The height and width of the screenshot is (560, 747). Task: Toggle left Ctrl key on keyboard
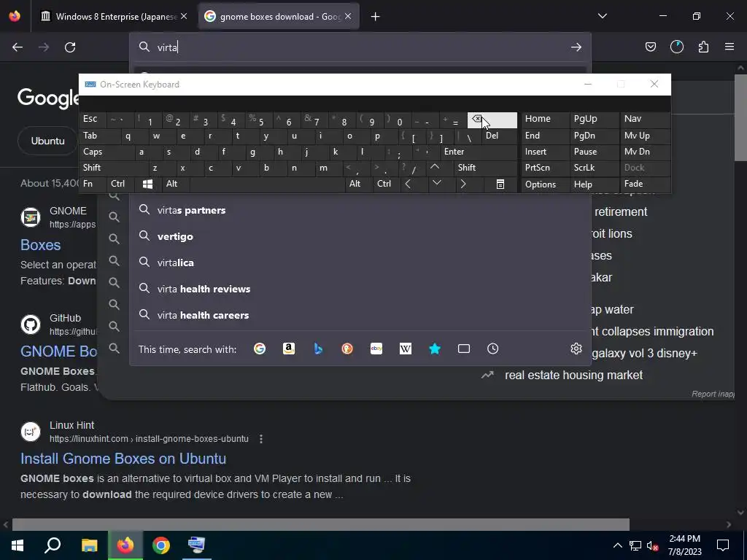point(120,184)
